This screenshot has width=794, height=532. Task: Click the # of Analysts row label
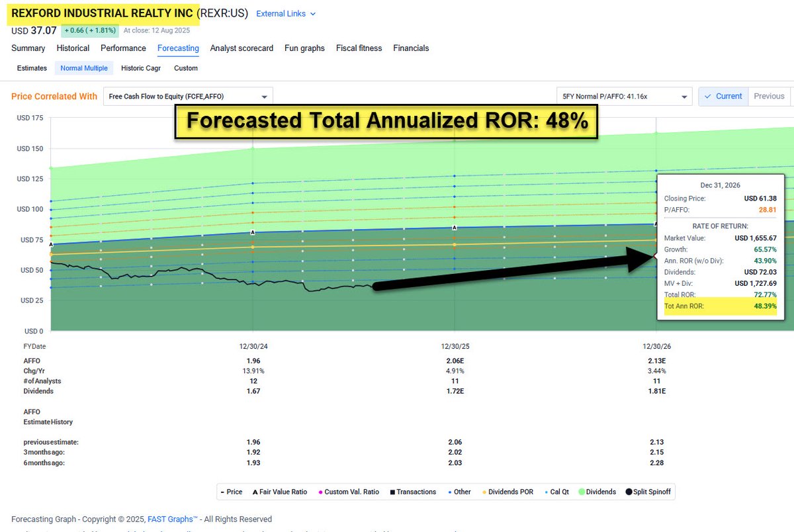[42, 381]
